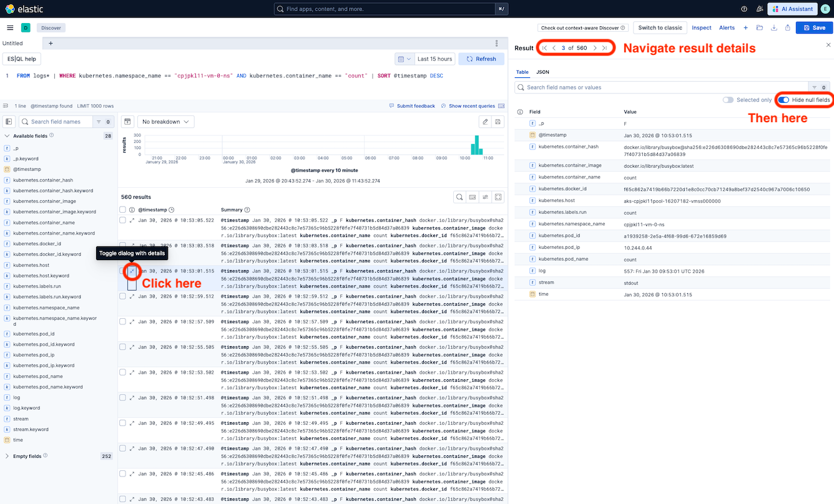Open the hamburger navigation menu

10,27
